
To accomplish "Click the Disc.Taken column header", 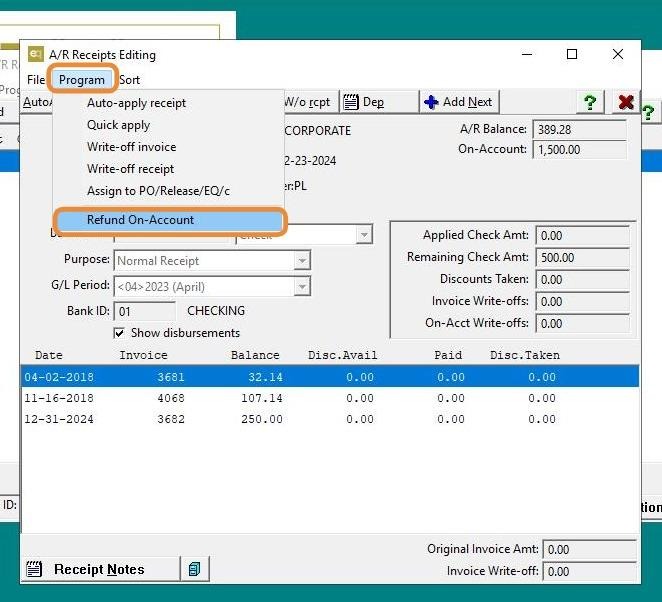I will (525, 355).
